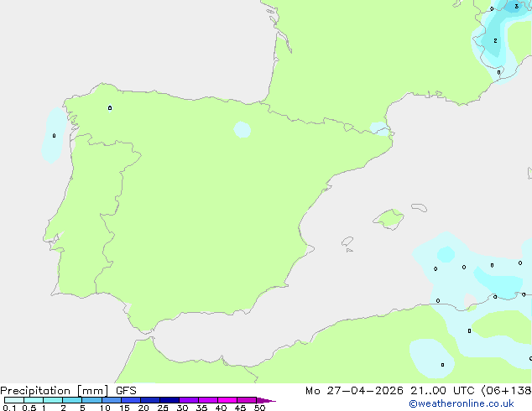Click the 'Precipitation [mm]' title text

coord(55,391)
